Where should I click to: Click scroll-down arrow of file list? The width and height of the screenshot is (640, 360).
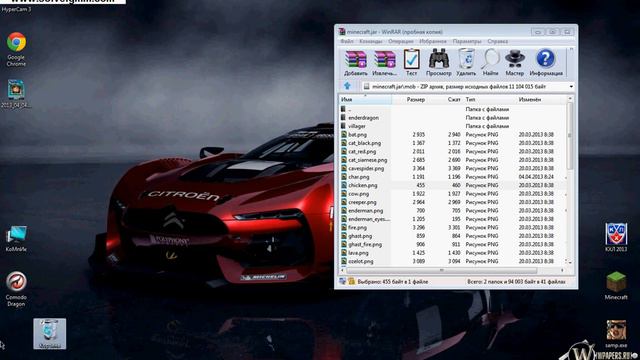[570, 262]
